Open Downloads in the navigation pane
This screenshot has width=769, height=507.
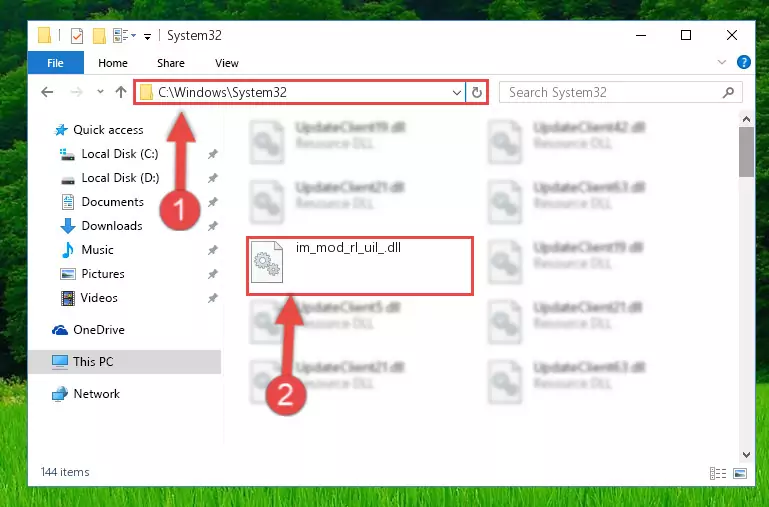pyautogui.click(x=112, y=226)
